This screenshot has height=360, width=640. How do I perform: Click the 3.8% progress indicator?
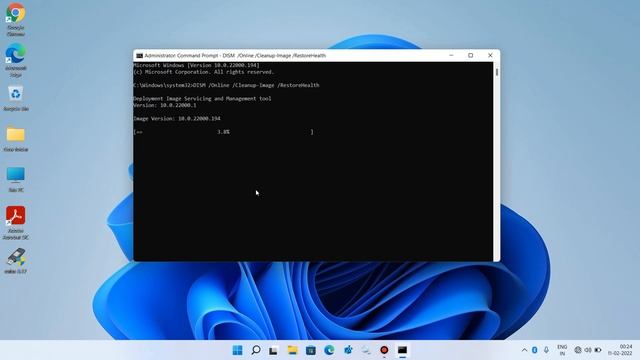(223, 132)
